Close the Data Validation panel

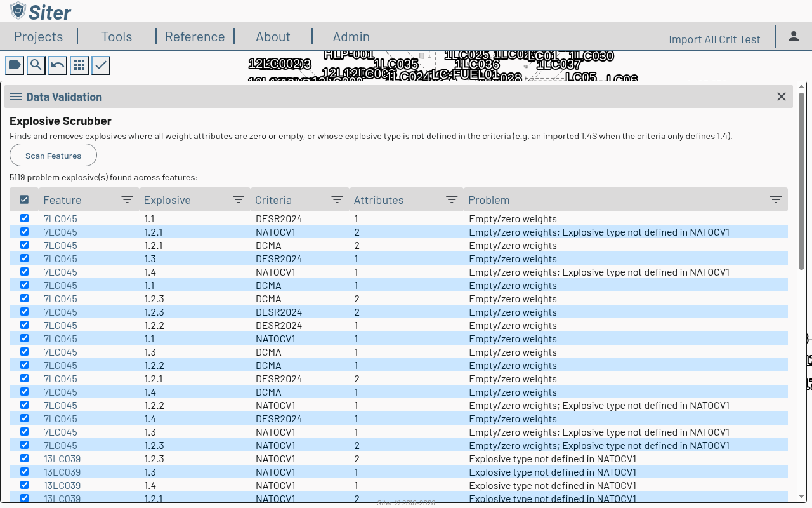782,97
